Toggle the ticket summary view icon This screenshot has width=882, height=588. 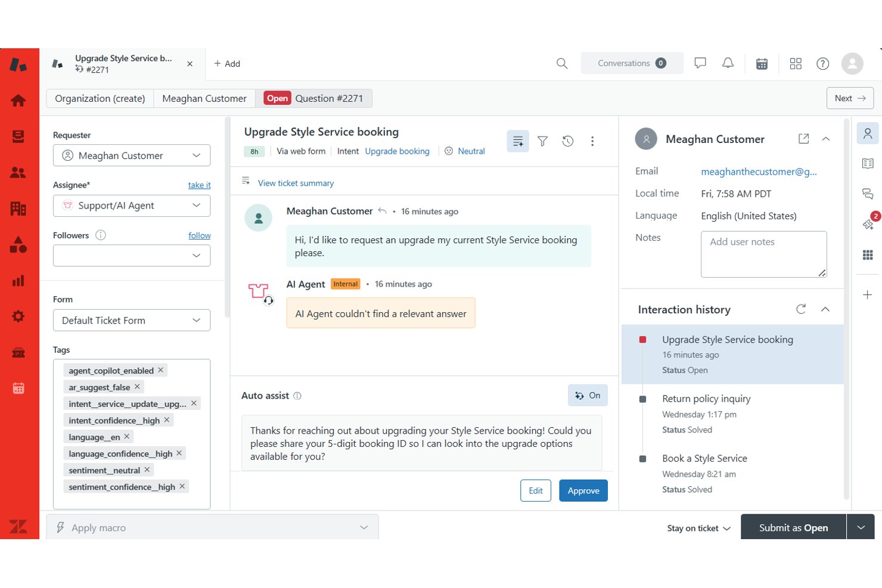(x=518, y=141)
